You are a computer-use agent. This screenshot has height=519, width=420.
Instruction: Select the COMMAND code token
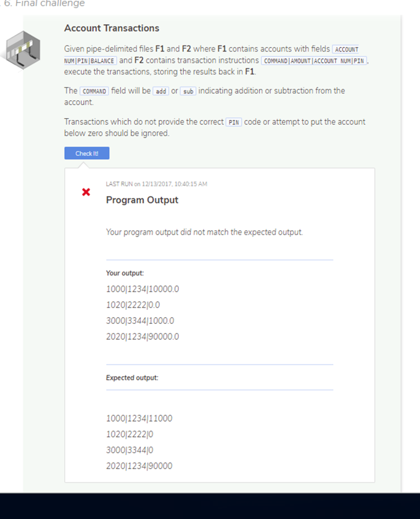click(94, 91)
